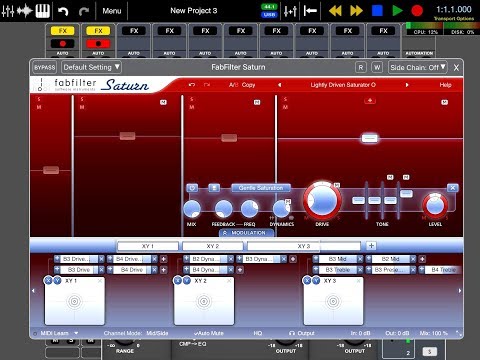
Task: Switch to the XY 1 tab
Action: coord(148,246)
